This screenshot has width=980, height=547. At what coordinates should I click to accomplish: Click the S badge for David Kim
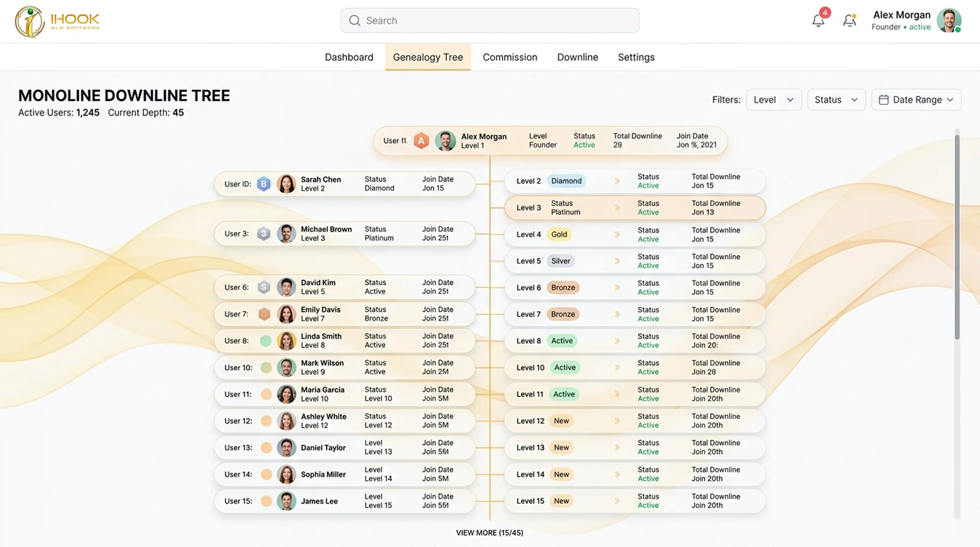(264, 287)
